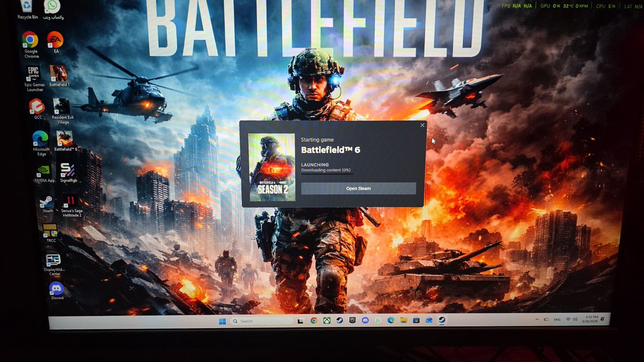This screenshot has height=362, width=644.
Task: Select the Steam desktop shortcut
Action: click(47, 204)
